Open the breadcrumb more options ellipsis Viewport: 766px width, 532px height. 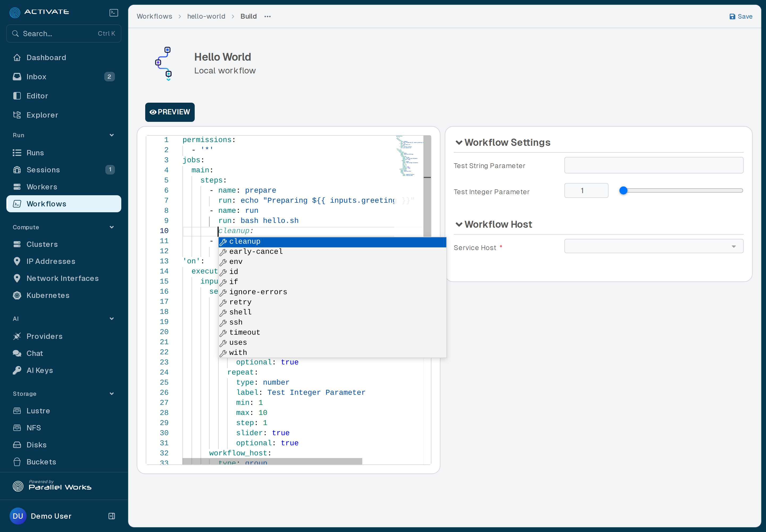coord(267,16)
